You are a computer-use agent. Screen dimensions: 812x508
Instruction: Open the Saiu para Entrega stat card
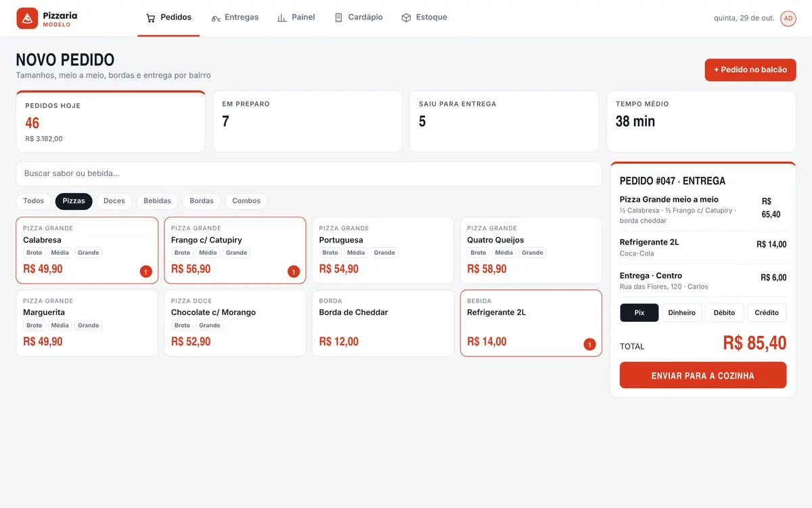tap(504, 121)
